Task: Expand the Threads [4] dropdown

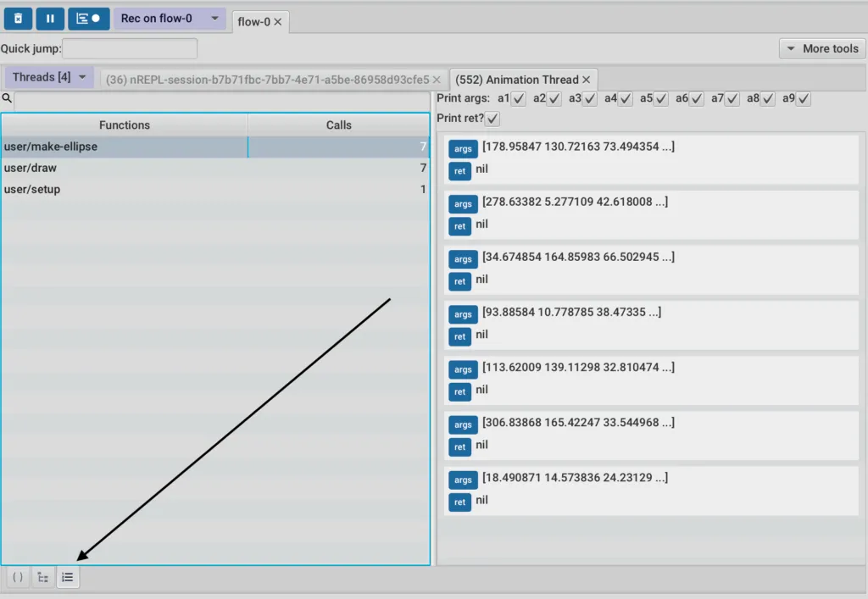Action: [48, 77]
